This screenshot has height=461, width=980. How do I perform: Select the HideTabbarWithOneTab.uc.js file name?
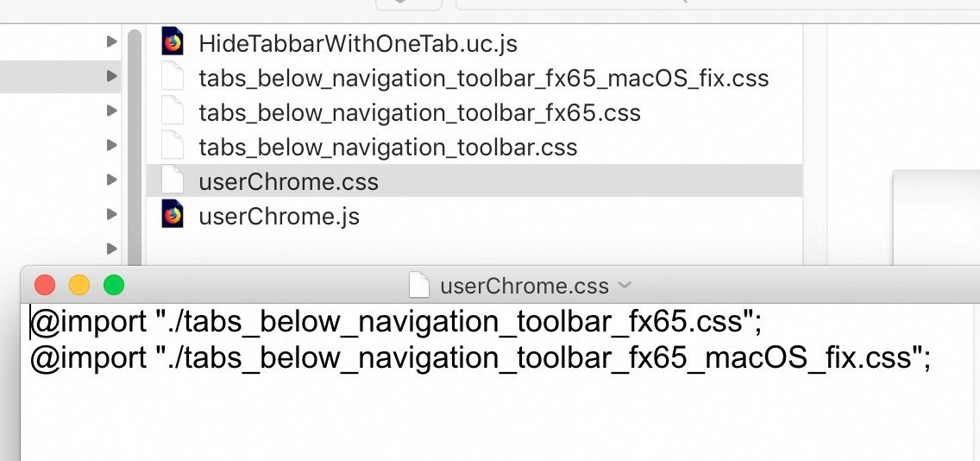[x=357, y=43]
